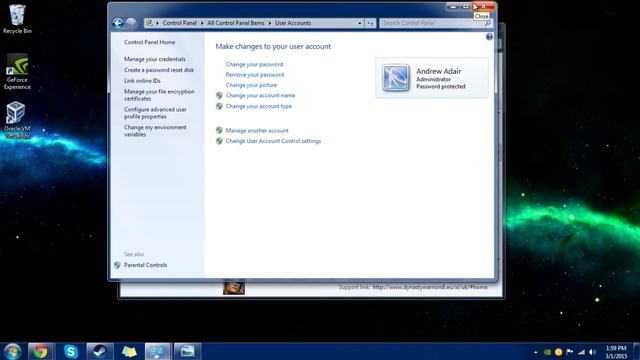Click the Andrew Adair account name text

pos(438,71)
